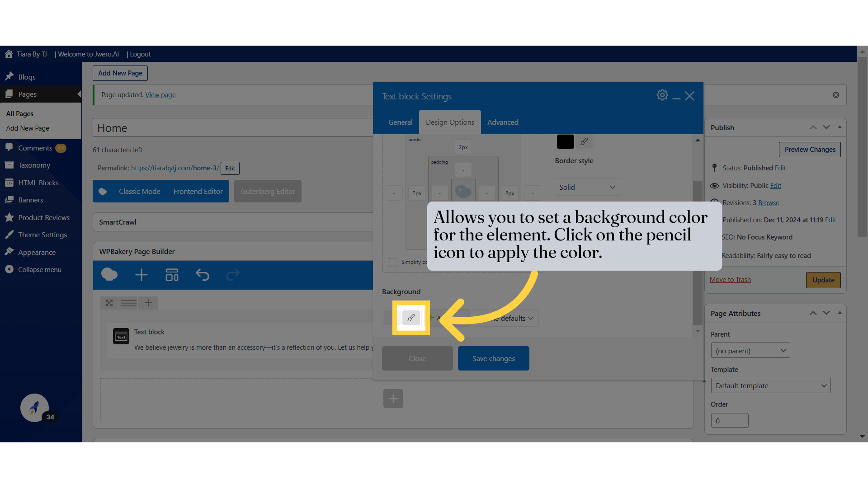Image resolution: width=868 pixels, height=488 pixels.
Task: Switch to the General tab
Action: pyautogui.click(x=400, y=122)
